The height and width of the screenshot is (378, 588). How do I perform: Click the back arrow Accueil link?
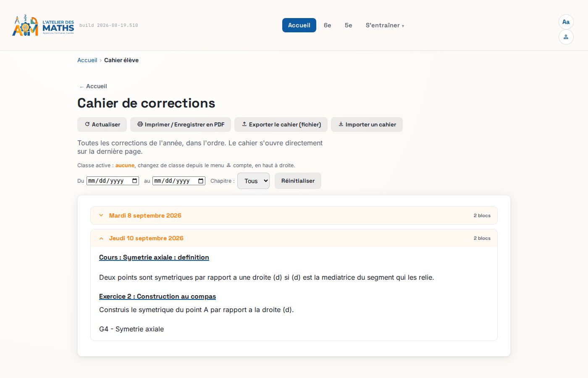(x=93, y=86)
